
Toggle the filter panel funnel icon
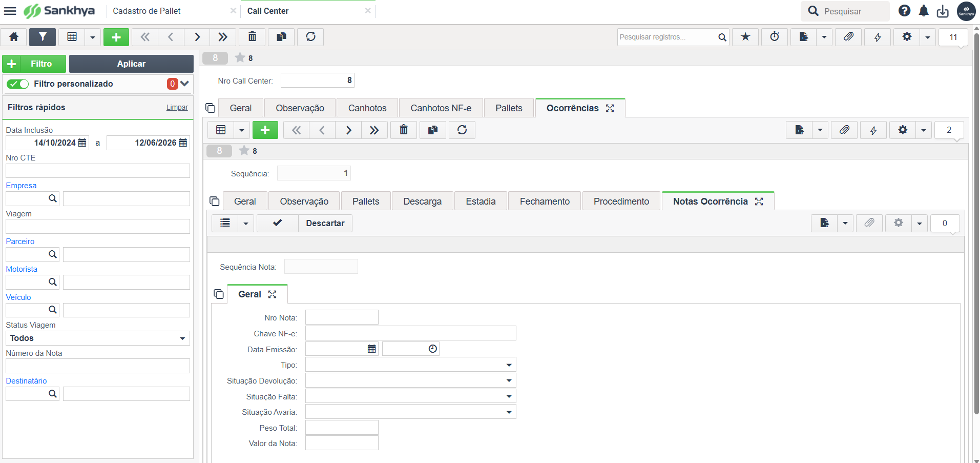coord(43,37)
